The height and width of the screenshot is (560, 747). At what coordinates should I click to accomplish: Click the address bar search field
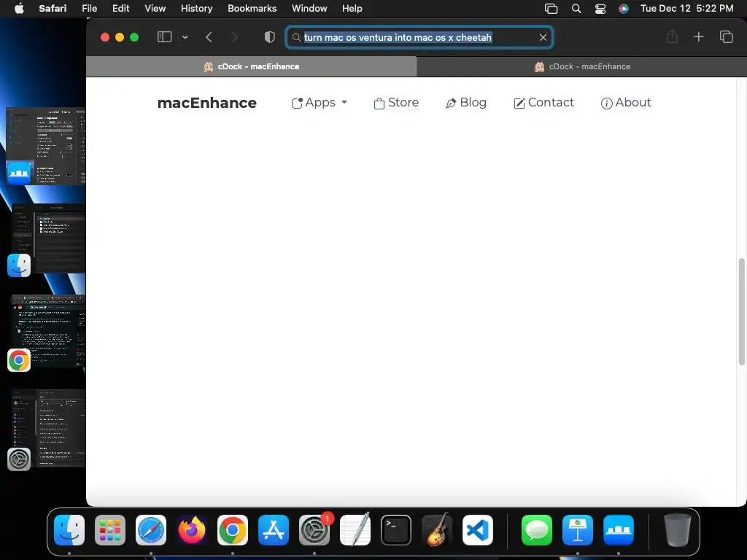(x=419, y=37)
